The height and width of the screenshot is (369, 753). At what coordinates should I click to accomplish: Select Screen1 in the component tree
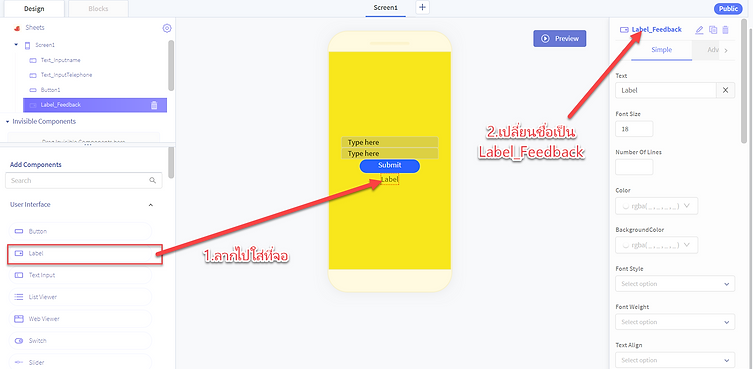pyautogui.click(x=45, y=45)
